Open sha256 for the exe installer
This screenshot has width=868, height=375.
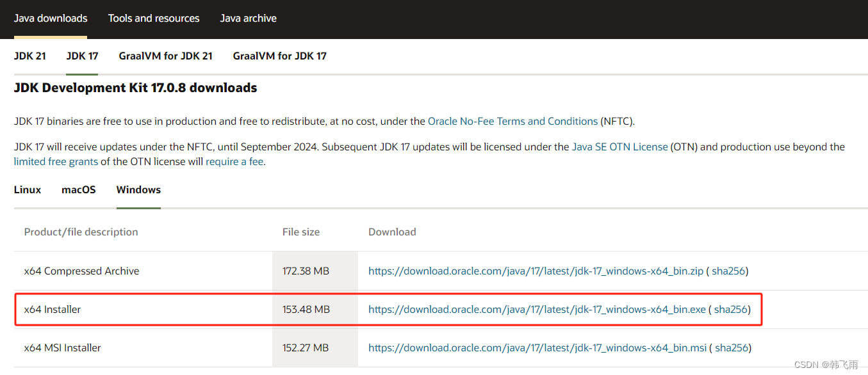[731, 310]
